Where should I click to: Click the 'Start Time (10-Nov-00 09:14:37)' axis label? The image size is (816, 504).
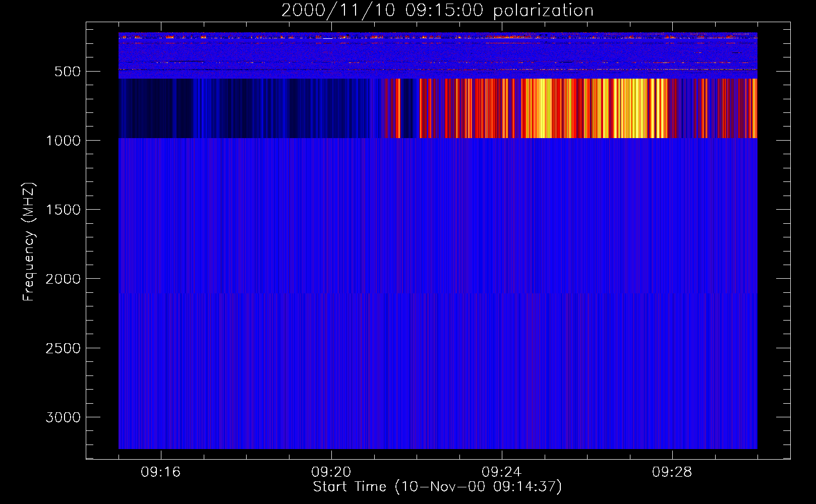click(437, 487)
